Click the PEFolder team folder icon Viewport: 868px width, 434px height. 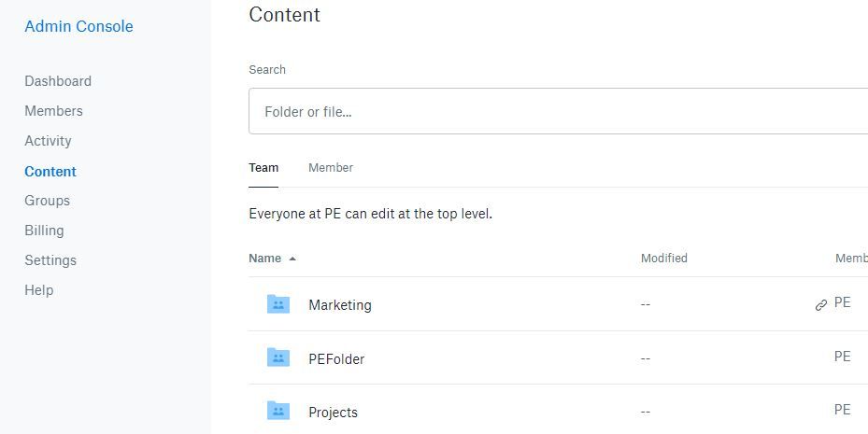pos(278,357)
